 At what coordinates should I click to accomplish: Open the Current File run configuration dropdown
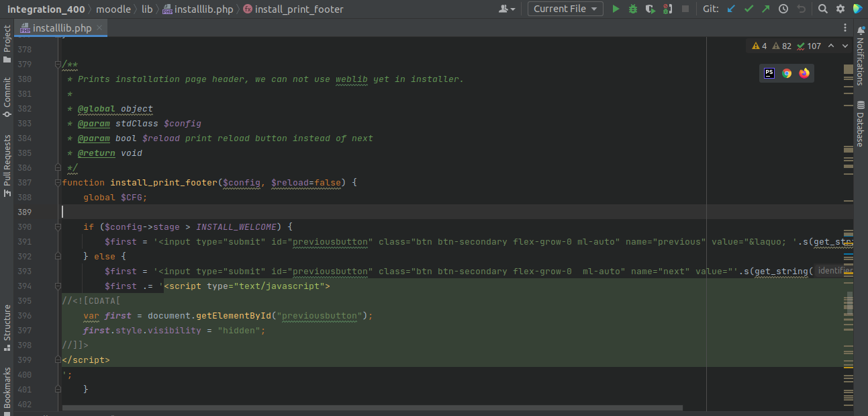(565, 9)
